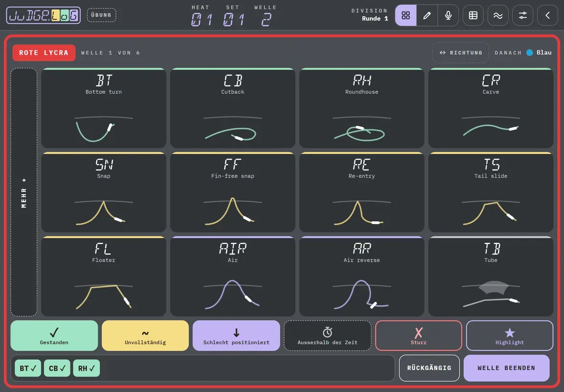
Task: Click the Welle beenden button
Action: coord(506,368)
